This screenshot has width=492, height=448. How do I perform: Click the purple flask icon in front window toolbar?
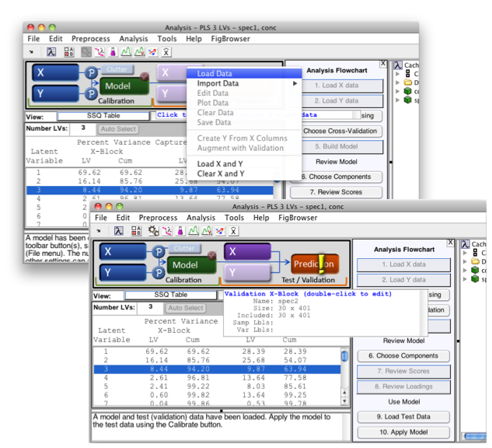tap(180, 231)
